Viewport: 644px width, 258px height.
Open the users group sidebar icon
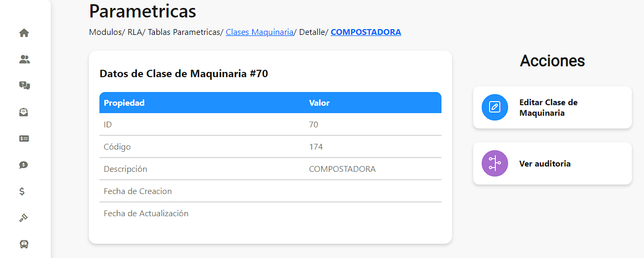click(x=24, y=59)
